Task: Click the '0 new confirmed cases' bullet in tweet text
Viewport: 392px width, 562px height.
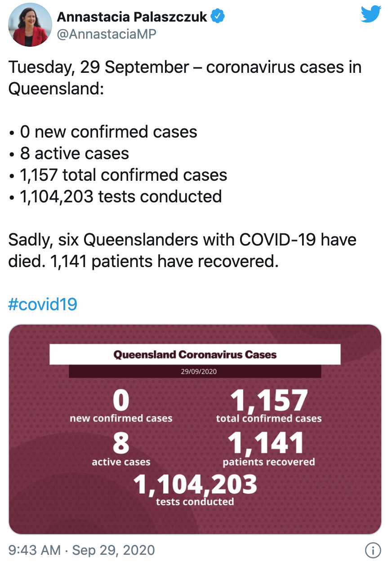Action: point(103,132)
